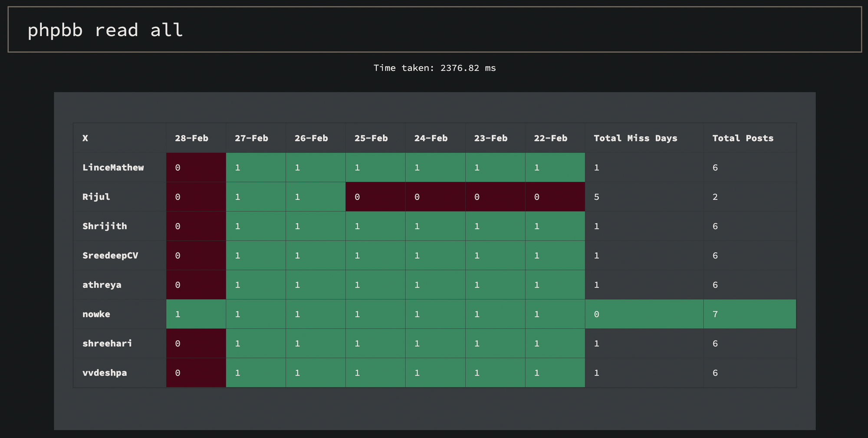
Task: Select the 'Time taken: 2376.82 ms' text
Action: [434, 68]
